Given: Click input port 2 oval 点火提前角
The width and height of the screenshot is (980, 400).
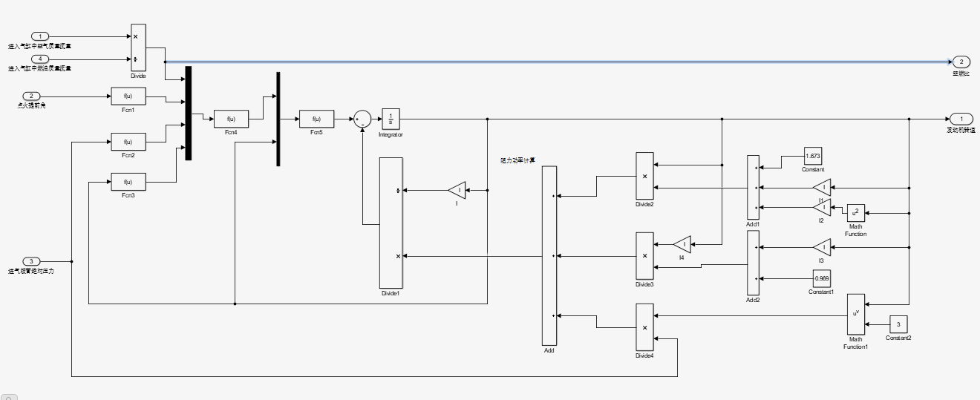Looking at the screenshot, I should click(x=32, y=96).
